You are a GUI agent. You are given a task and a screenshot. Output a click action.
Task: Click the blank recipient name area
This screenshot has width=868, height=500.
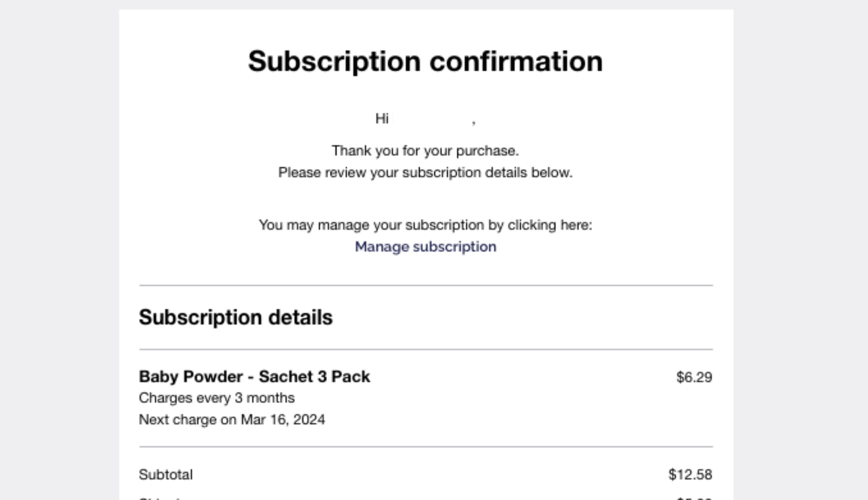click(431, 118)
